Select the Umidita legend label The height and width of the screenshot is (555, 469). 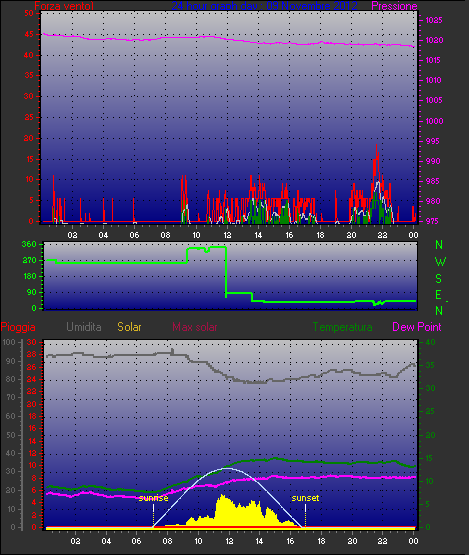[84, 327]
